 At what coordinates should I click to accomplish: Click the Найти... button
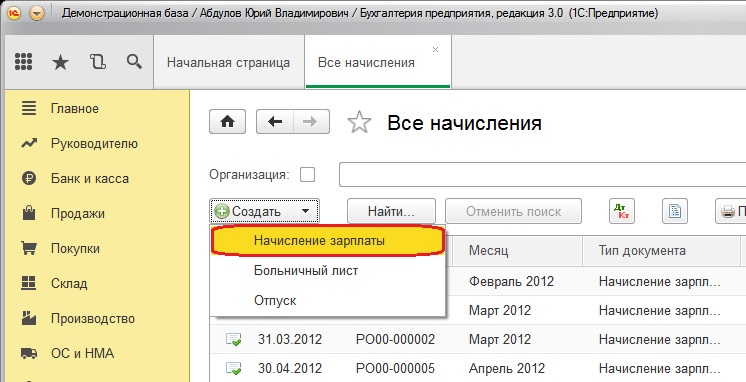[x=391, y=211]
